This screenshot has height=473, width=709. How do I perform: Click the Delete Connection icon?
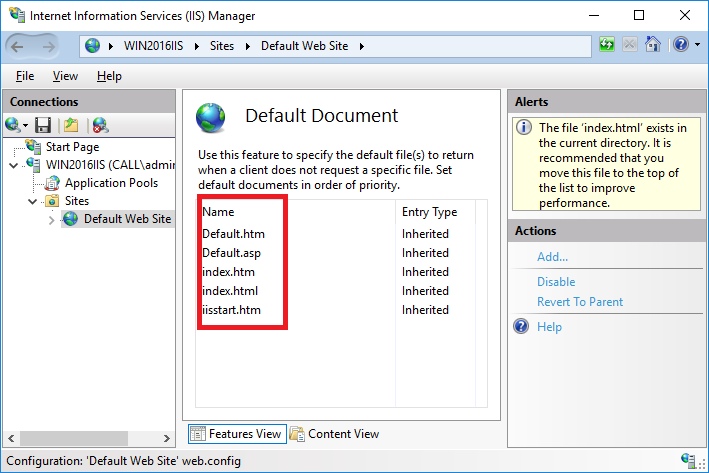point(100,125)
